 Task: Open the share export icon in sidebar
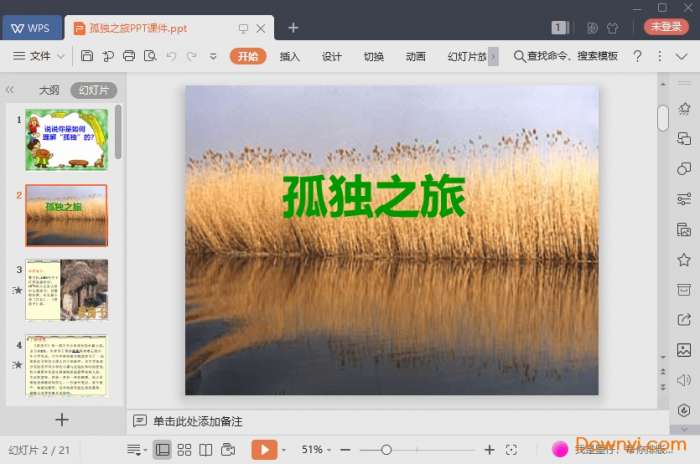(x=684, y=320)
